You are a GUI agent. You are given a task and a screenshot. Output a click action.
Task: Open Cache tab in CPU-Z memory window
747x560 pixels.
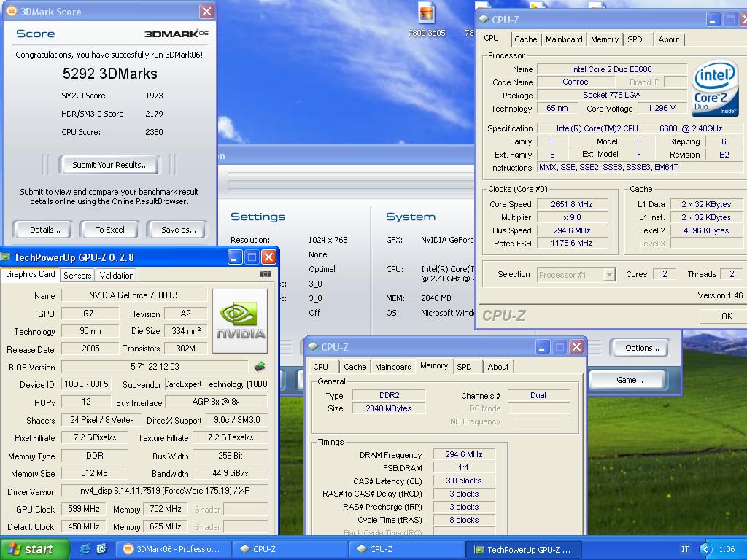[x=355, y=367]
